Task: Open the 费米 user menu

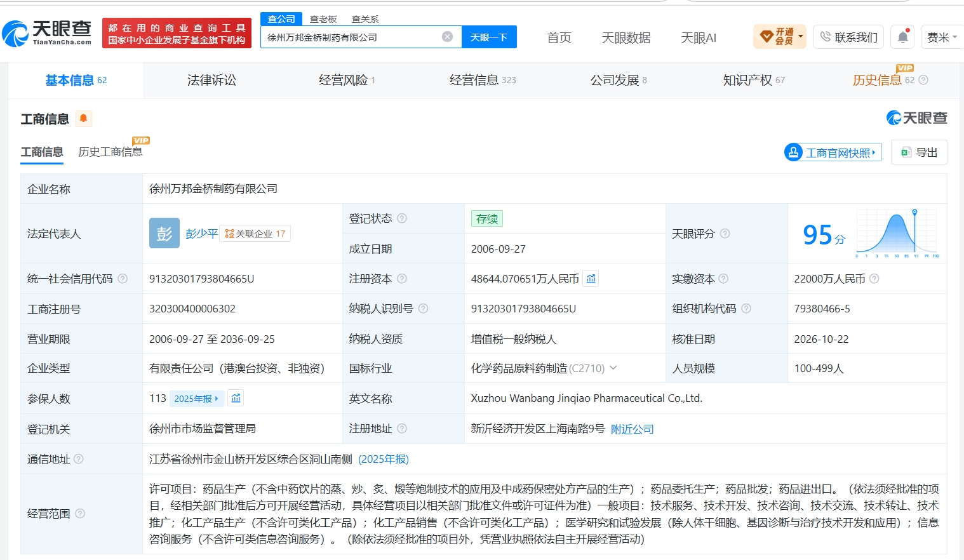Action: point(942,37)
